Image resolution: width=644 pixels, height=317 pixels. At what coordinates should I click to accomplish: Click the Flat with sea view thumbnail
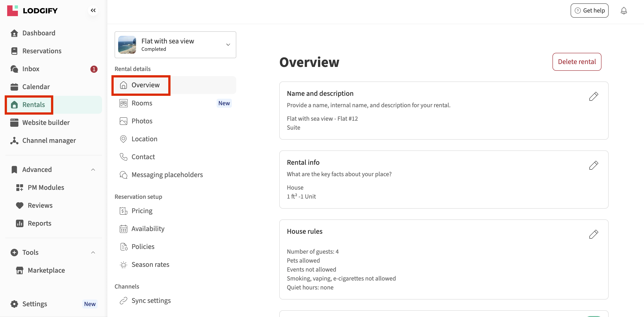coord(127,45)
